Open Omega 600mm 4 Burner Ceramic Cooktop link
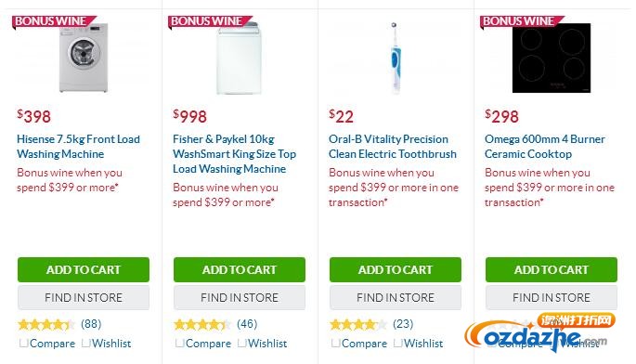This screenshot has width=636, height=364. point(545,147)
